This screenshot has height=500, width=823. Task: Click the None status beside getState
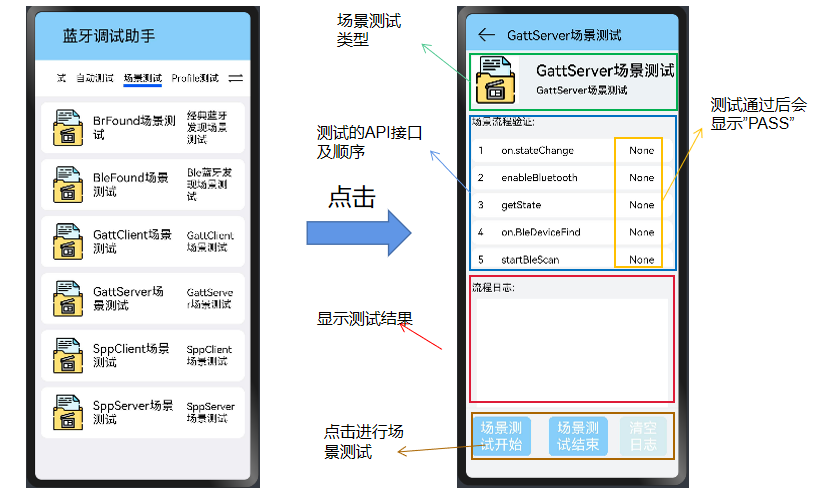tap(641, 205)
